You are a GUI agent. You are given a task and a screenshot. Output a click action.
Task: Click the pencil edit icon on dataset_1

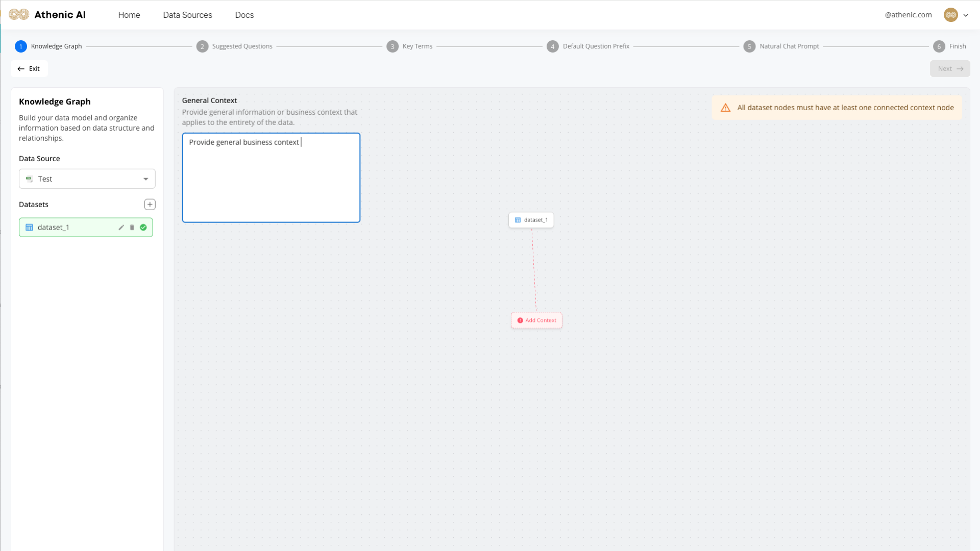(121, 228)
